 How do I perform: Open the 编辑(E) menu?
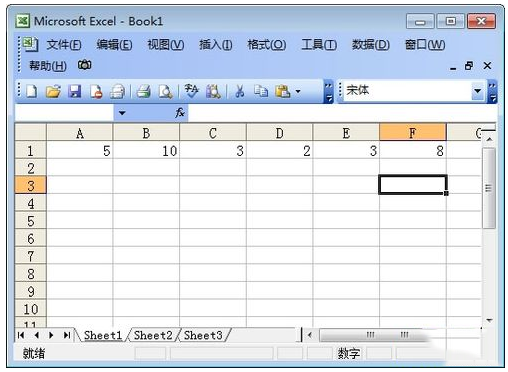click(114, 45)
